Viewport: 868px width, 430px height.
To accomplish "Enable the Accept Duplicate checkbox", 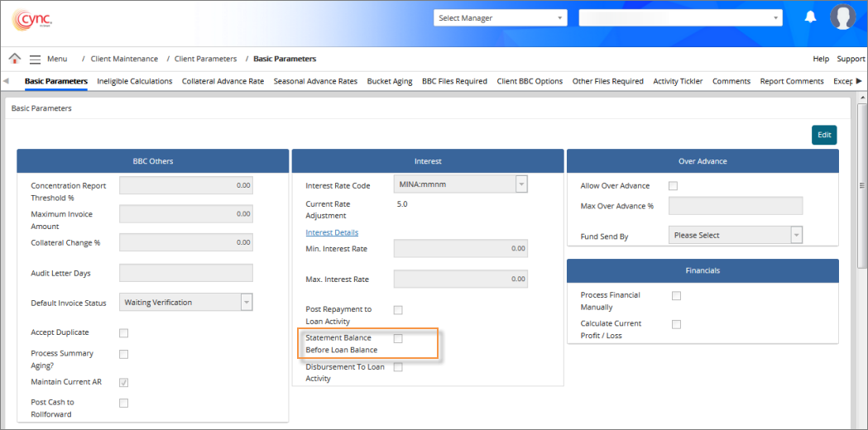I will (x=124, y=333).
